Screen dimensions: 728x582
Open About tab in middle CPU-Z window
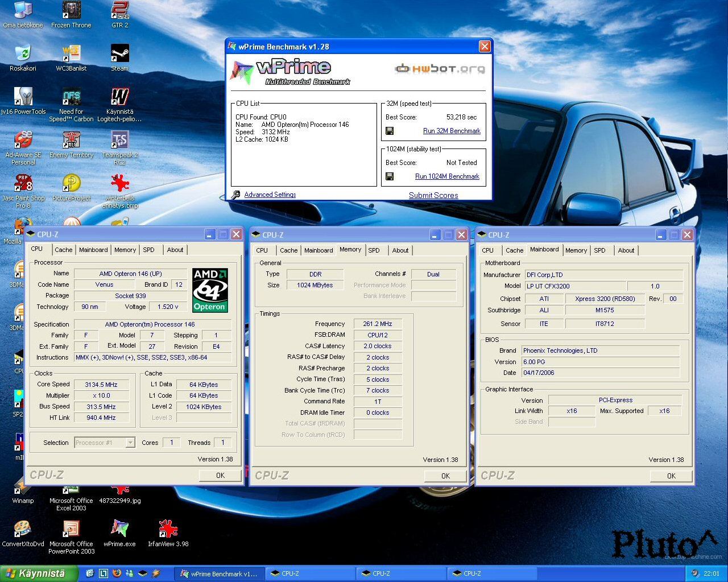pos(400,250)
